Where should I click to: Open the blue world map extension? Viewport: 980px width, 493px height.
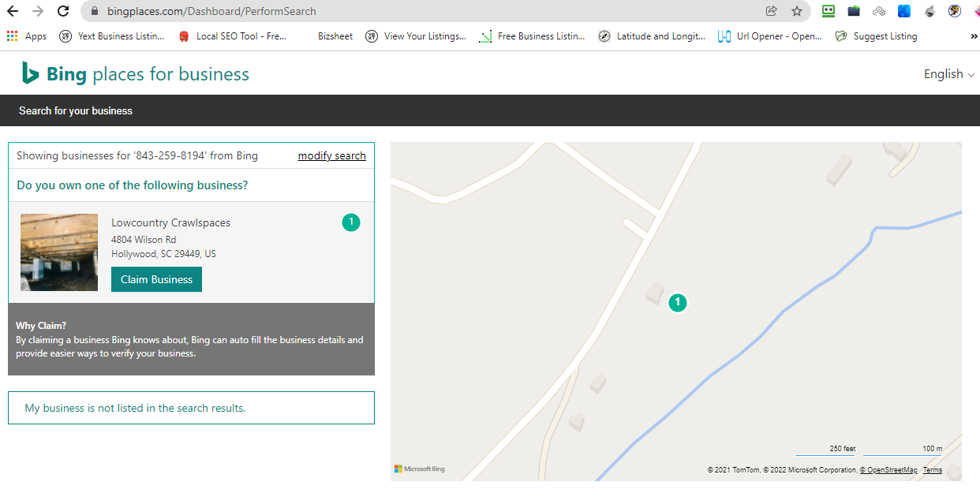coord(904,11)
